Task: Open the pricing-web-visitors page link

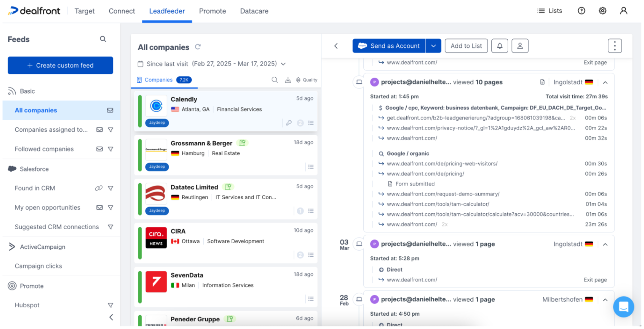Action: point(442,164)
